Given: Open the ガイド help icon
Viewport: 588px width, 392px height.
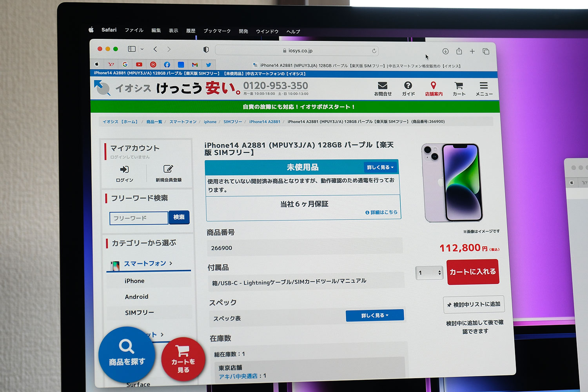Looking at the screenshot, I should point(408,89).
